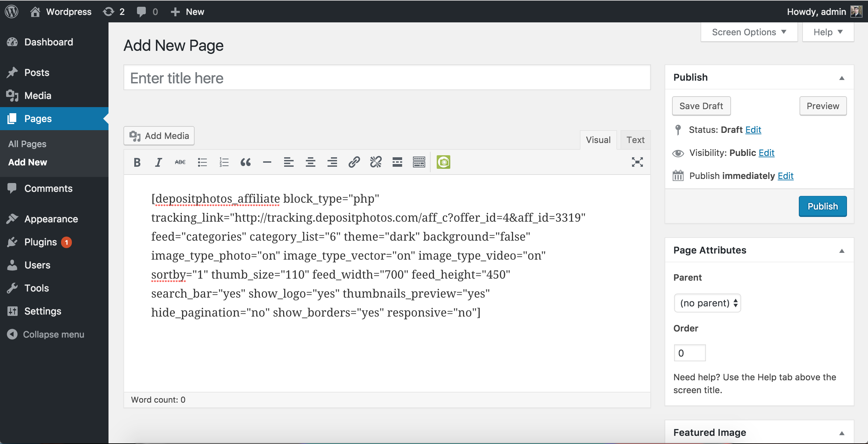The height and width of the screenshot is (444, 868).
Task: Expand the Help tab dropdown
Action: (828, 32)
